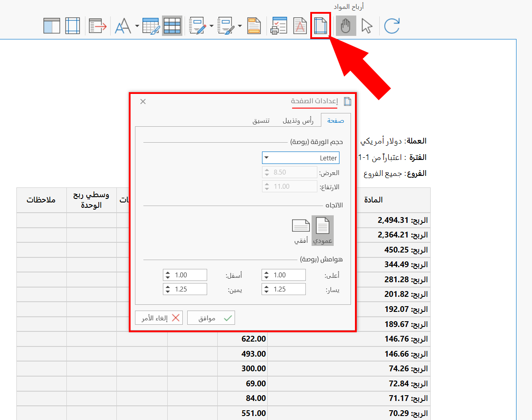Expand dropdown arrow beside pencil edit icon
Screen dimensions: 532x420
coord(212,26)
